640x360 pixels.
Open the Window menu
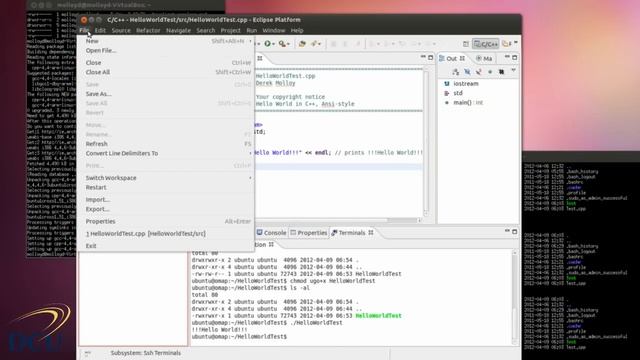[273, 30]
